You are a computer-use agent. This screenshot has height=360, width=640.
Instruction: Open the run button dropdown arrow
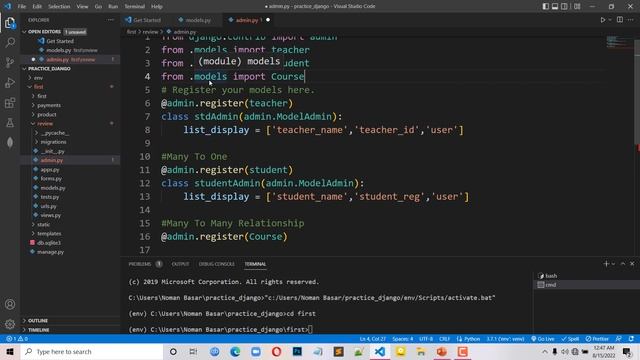(610, 20)
